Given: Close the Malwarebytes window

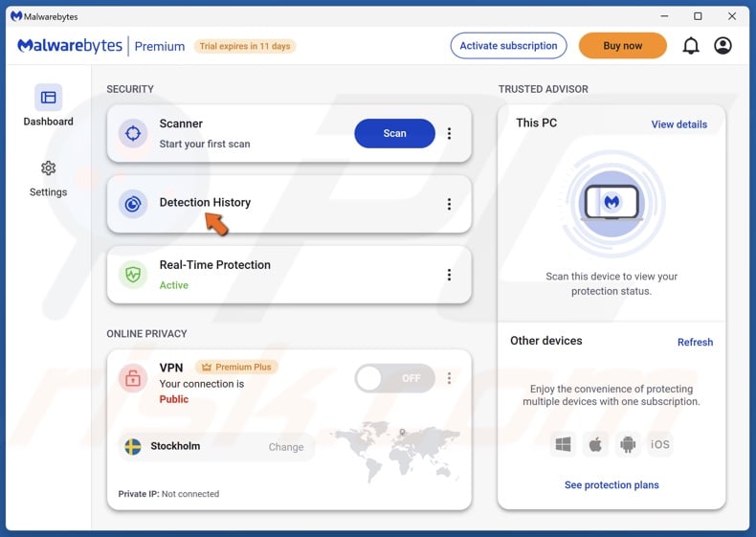Looking at the screenshot, I should coord(732,16).
